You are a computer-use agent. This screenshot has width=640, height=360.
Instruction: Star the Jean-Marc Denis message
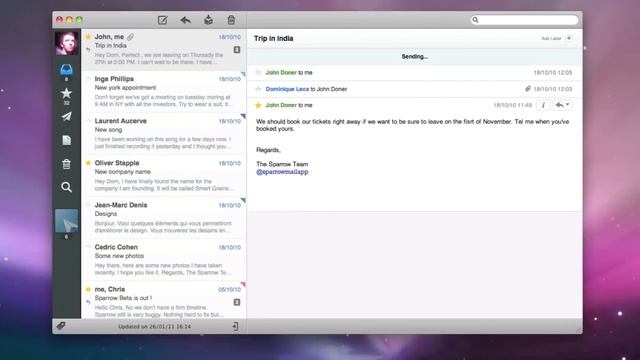tap(88, 205)
